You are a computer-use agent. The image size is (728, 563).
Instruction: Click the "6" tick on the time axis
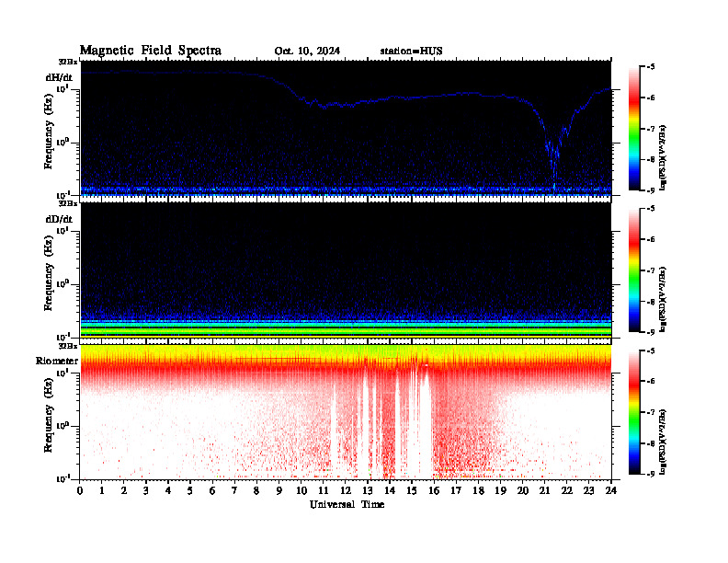point(212,491)
